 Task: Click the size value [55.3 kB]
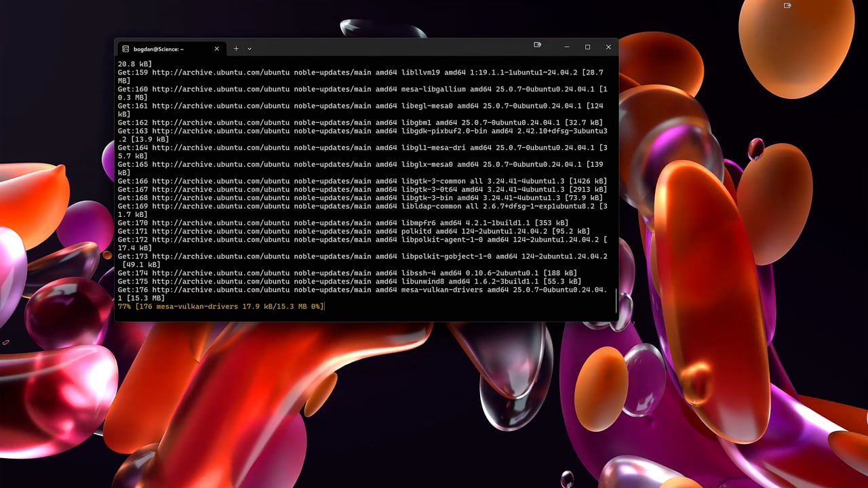click(562, 281)
